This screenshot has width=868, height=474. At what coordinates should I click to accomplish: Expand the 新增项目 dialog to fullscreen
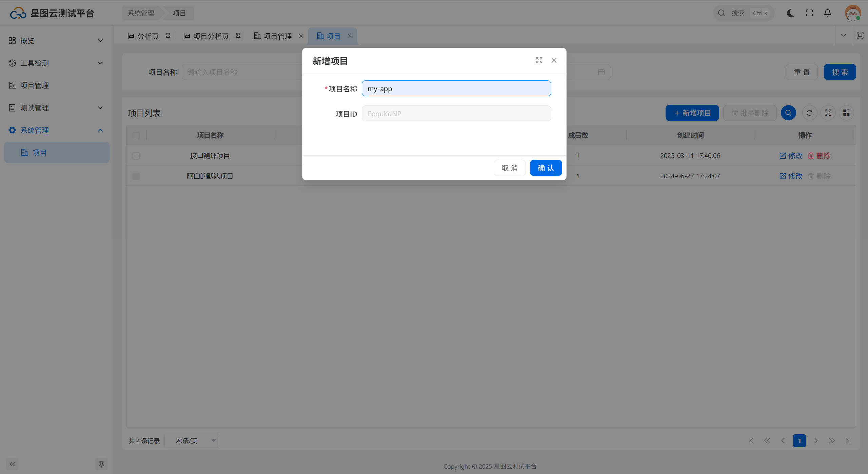[539, 60]
